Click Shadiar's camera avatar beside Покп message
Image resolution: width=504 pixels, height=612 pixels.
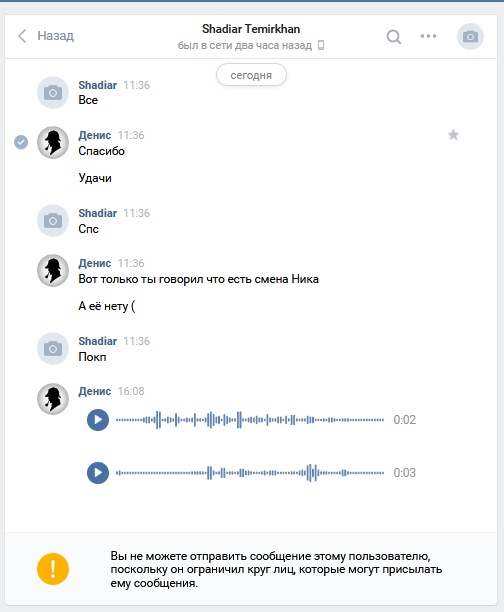(x=53, y=349)
